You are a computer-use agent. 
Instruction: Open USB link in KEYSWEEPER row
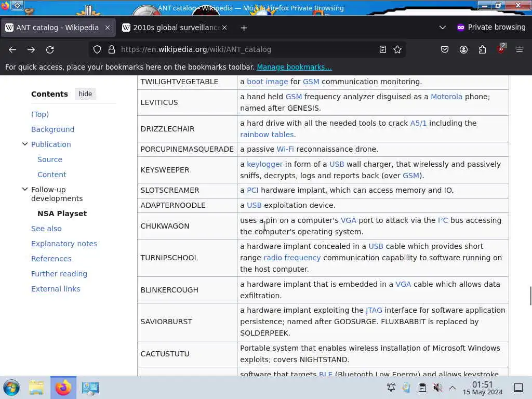click(337, 164)
